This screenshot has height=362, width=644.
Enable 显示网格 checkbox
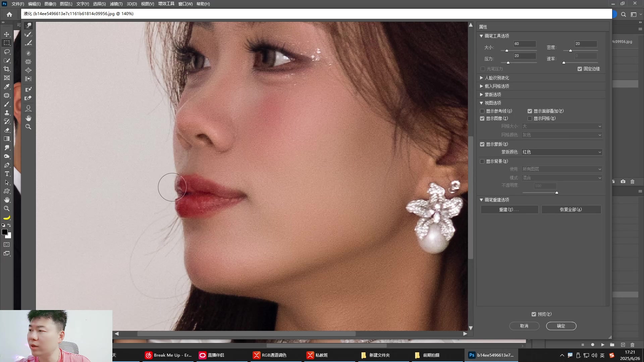[530, 119]
